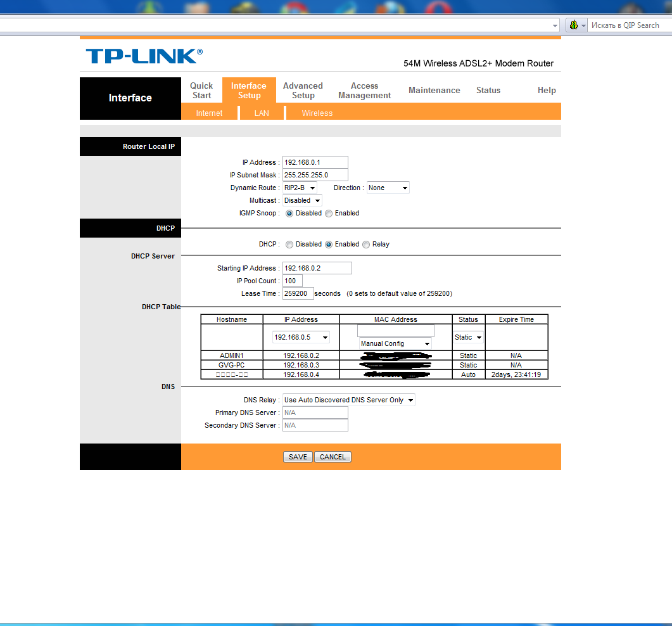The image size is (672, 626).
Task: Open the DHCP table Static status dropdown
Action: click(468, 337)
